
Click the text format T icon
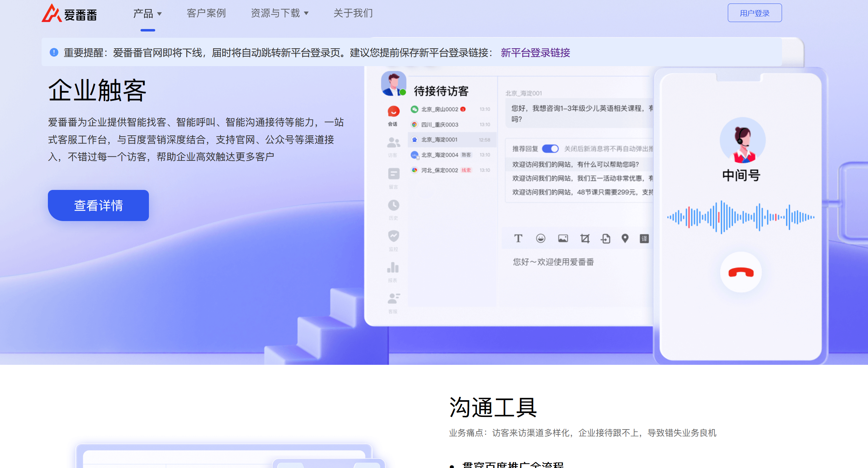click(x=518, y=239)
